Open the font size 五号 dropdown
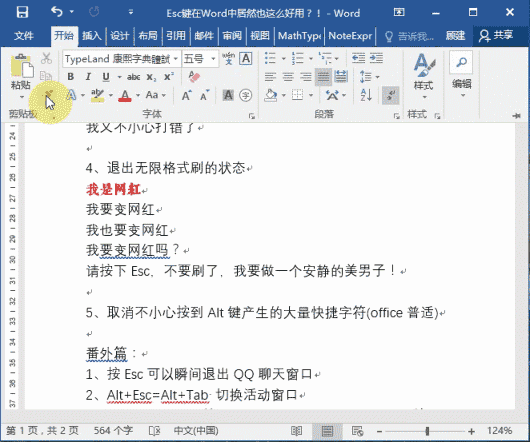The height and width of the screenshot is (442, 530). tap(214, 59)
